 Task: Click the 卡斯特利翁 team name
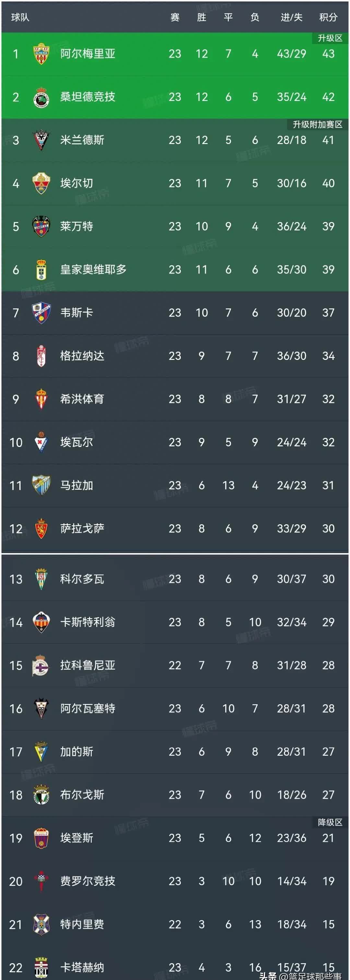(87, 622)
